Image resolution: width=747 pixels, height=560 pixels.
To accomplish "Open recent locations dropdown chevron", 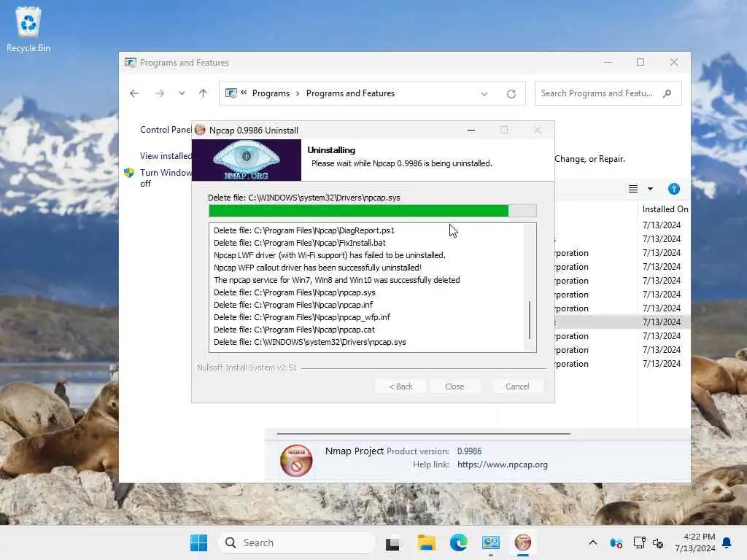I will [182, 93].
